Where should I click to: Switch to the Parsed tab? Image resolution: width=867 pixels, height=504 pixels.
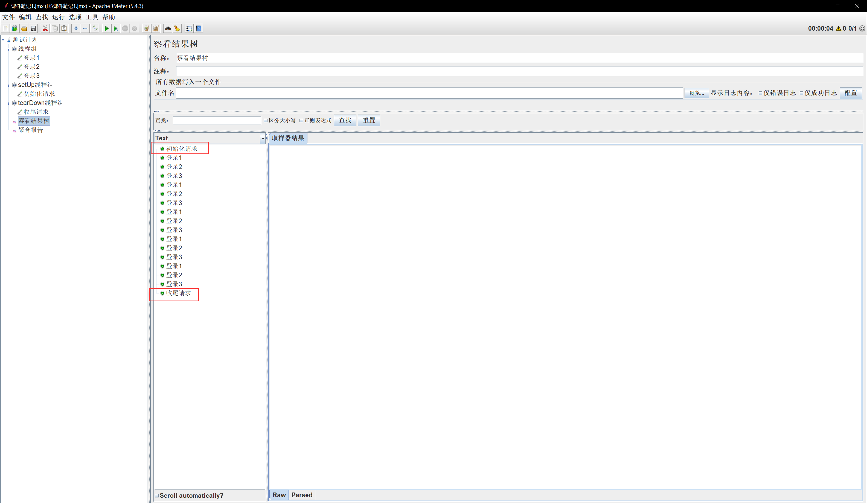[302, 495]
